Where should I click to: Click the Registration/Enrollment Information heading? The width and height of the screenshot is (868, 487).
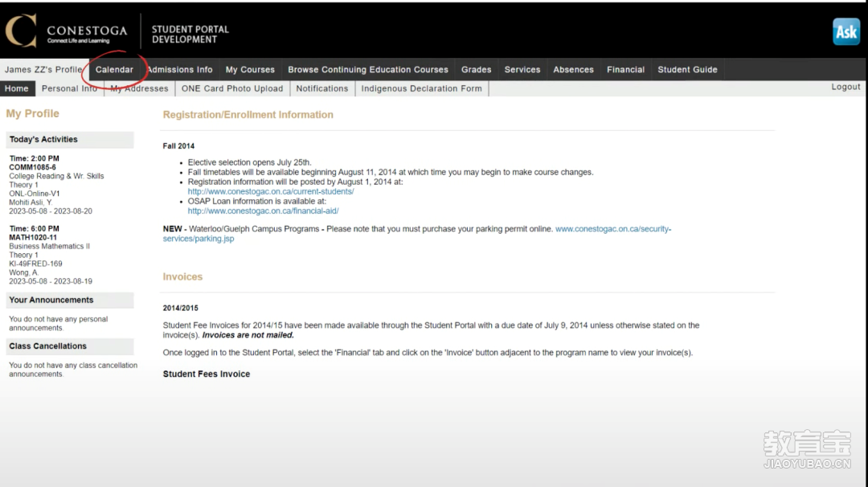click(248, 115)
